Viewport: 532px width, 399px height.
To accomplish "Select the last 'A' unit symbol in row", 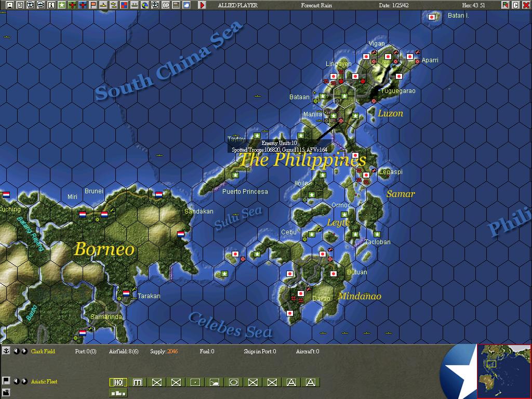I will click(311, 382).
